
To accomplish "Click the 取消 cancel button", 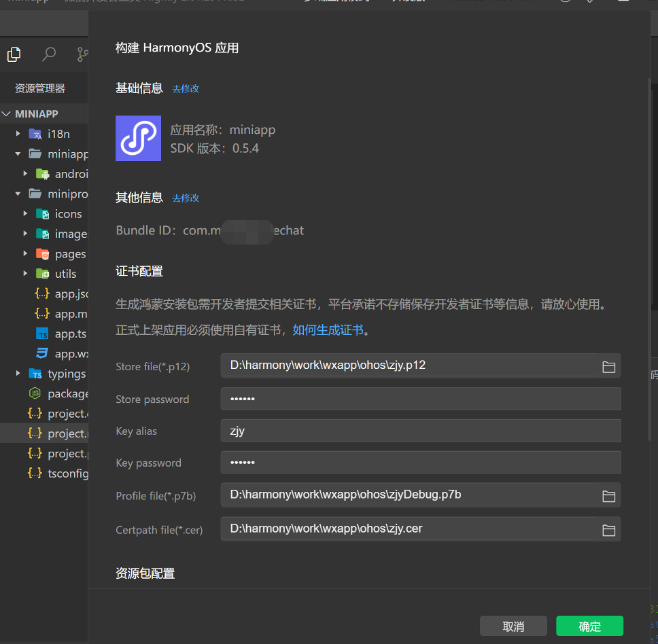I will (513, 626).
